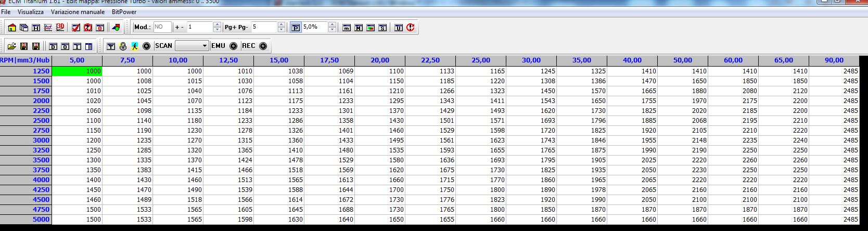The width and height of the screenshot is (868, 231).
Task: Click the RPM|mm3/Hub corner header
Action: (x=25, y=60)
